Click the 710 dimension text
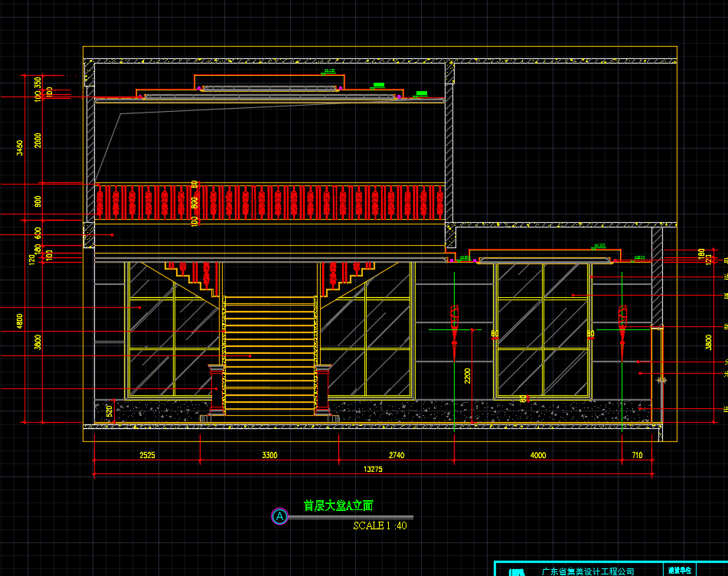 (638, 455)
